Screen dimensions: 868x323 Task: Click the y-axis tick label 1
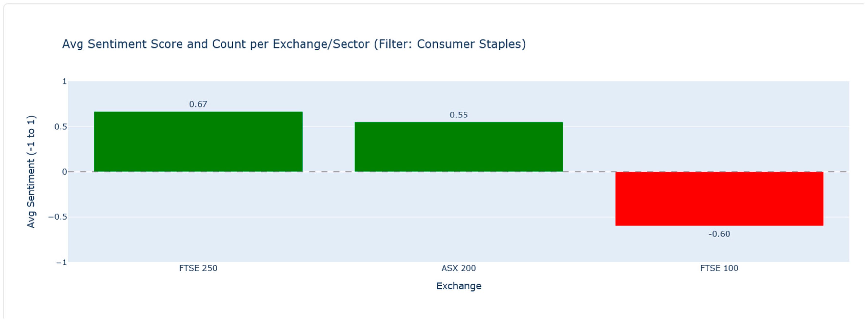tap(64, 81)
